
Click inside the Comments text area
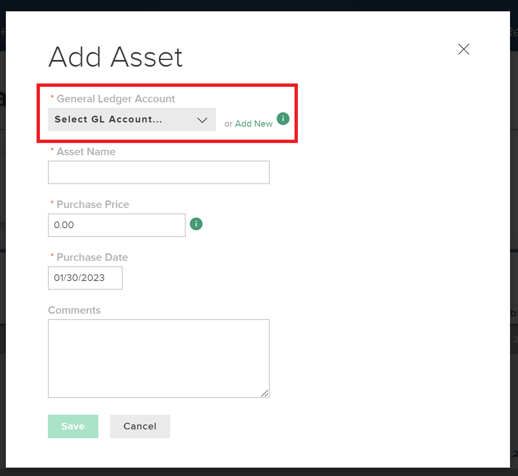click(x=159, y=358)
